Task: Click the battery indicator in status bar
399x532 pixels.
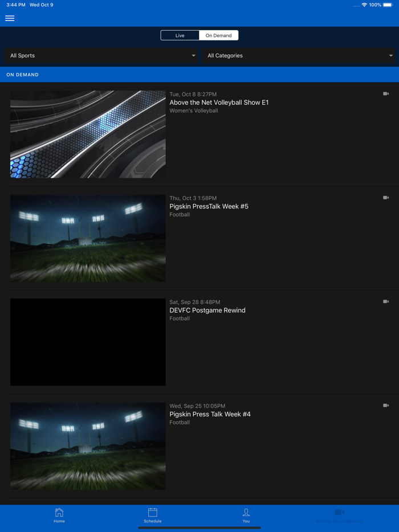Action: [x=388, y=5]
